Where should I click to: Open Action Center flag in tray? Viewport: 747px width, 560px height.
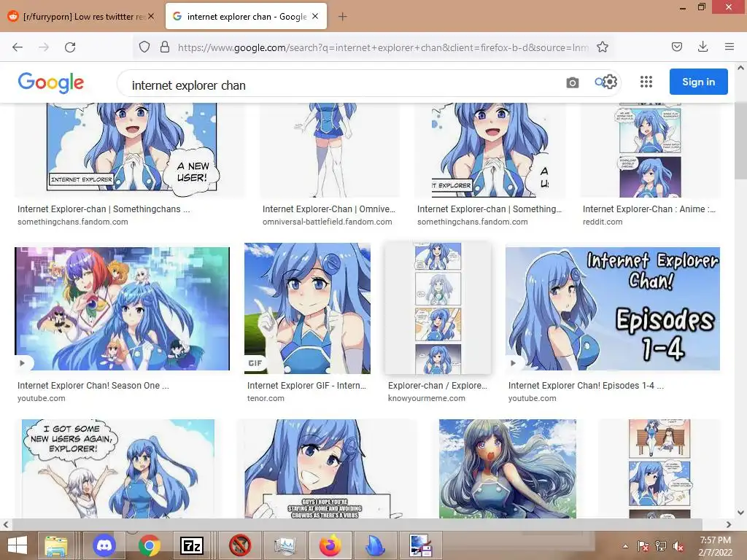point(643,545)
